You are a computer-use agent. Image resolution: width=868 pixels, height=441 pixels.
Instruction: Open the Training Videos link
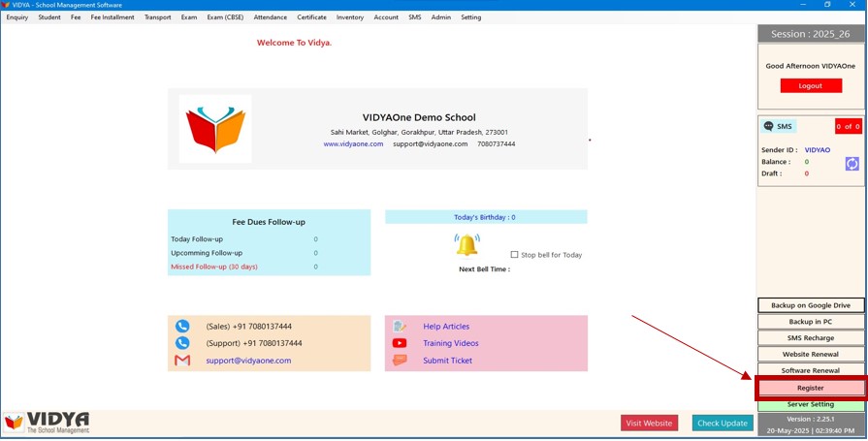point(451,343)
